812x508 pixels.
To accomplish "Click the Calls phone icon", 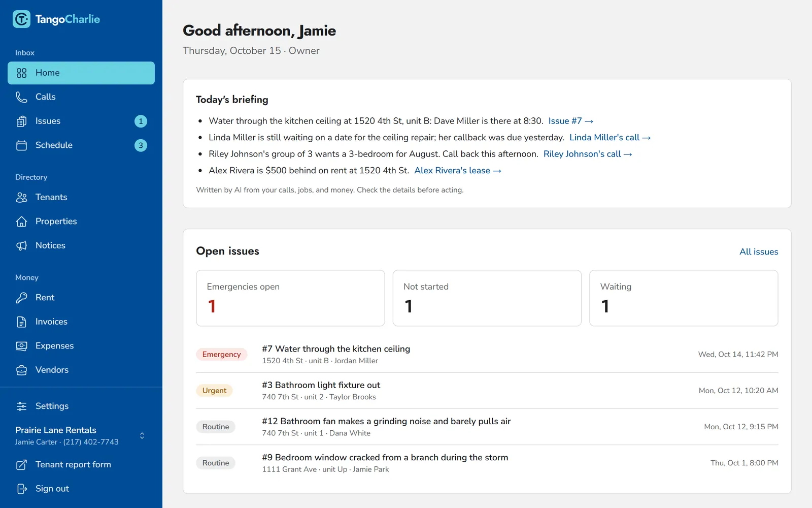I will pyautogui.click(x=21, y=97).
